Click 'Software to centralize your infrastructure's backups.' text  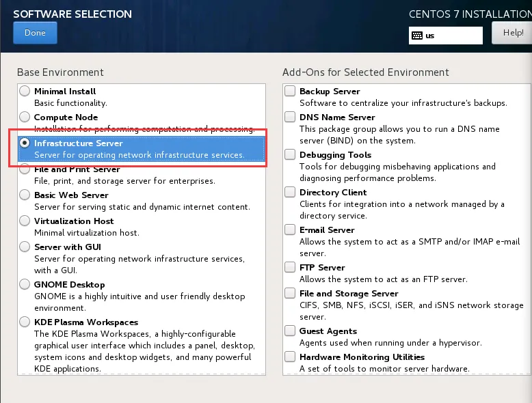(x=403, y=103)
